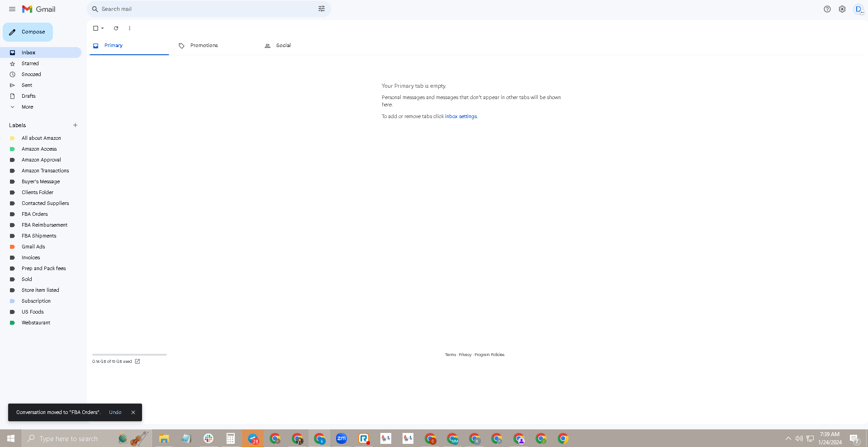
Task: Click the search magnifier icon
Action: pos(95,9)
